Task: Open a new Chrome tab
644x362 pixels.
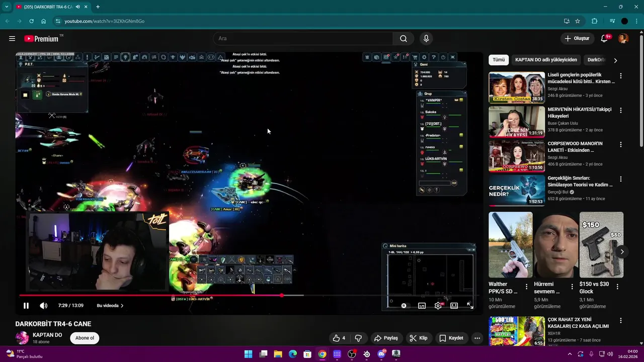Action: tap(98, 7)
